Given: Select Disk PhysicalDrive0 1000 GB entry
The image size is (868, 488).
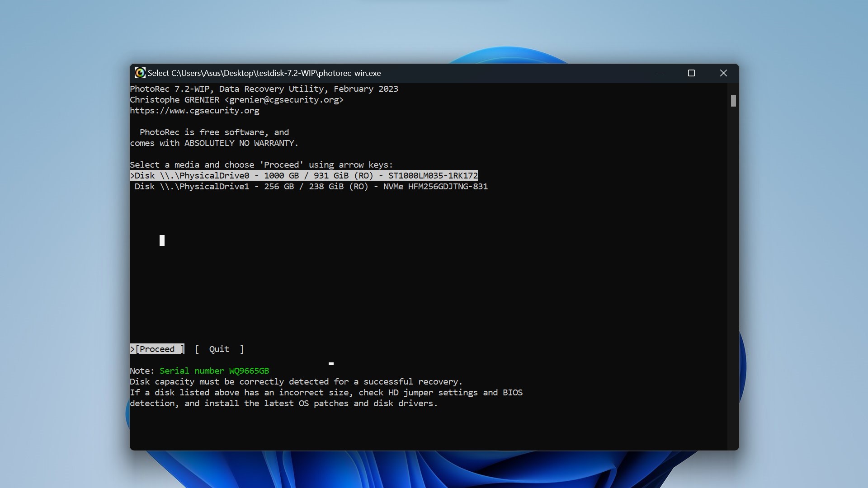Looking at the screenshot, I should coord(304,176).
